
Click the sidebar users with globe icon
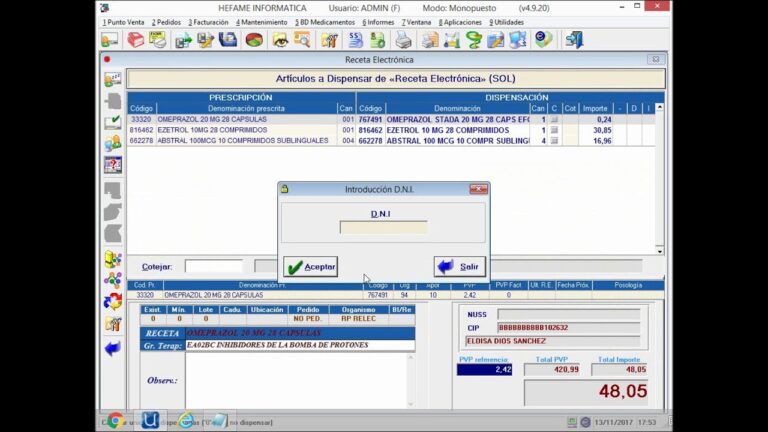(x=113, y=144)
